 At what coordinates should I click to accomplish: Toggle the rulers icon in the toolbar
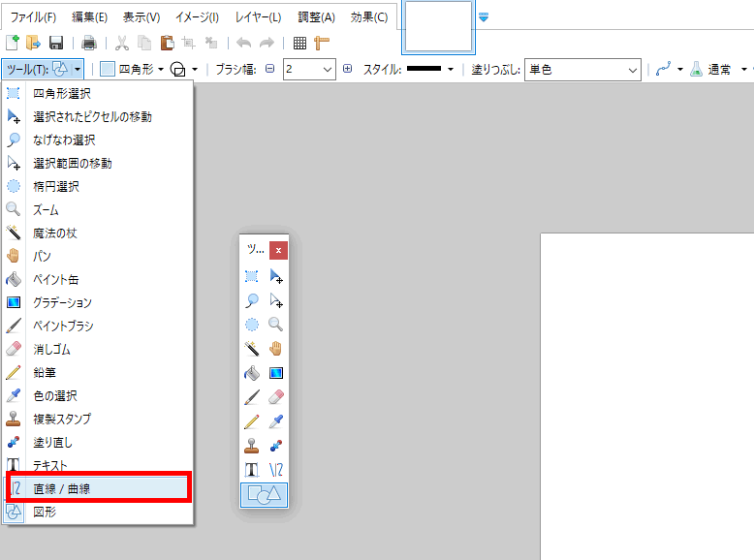[322, 43]
